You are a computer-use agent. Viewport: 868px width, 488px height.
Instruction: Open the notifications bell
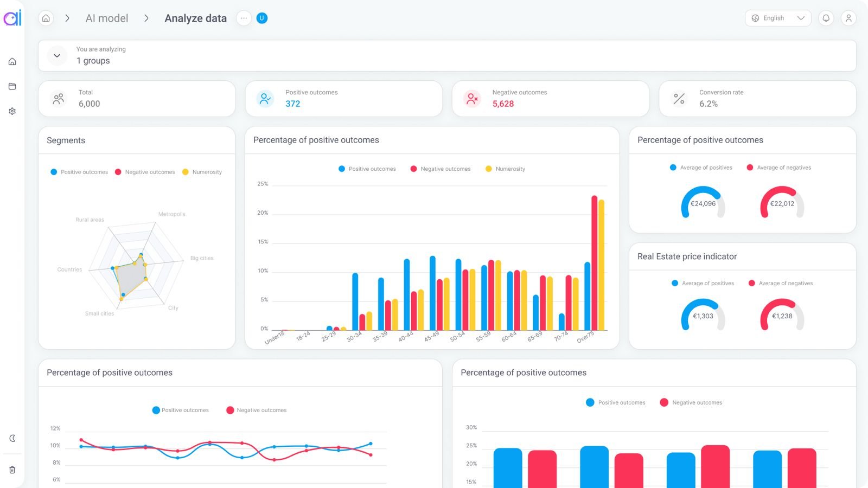tap(826, 18)
